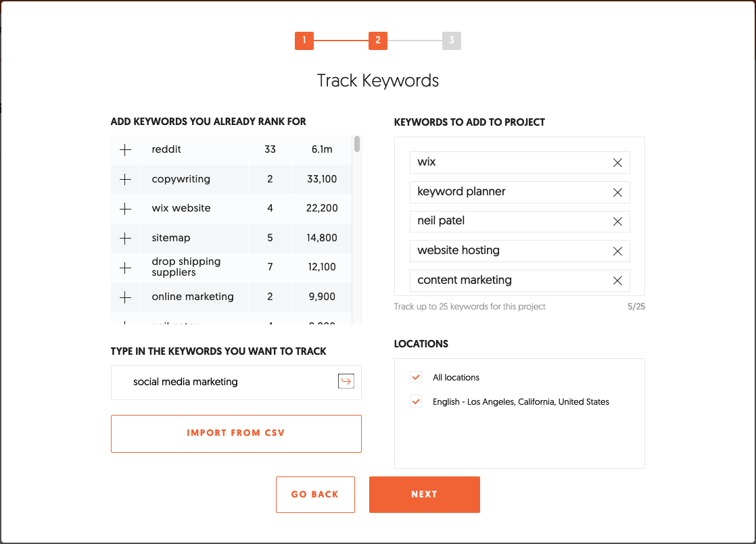This screenshot has width=756, height=544.
Task: Click the Next button
Action: (x=424, y=495)
